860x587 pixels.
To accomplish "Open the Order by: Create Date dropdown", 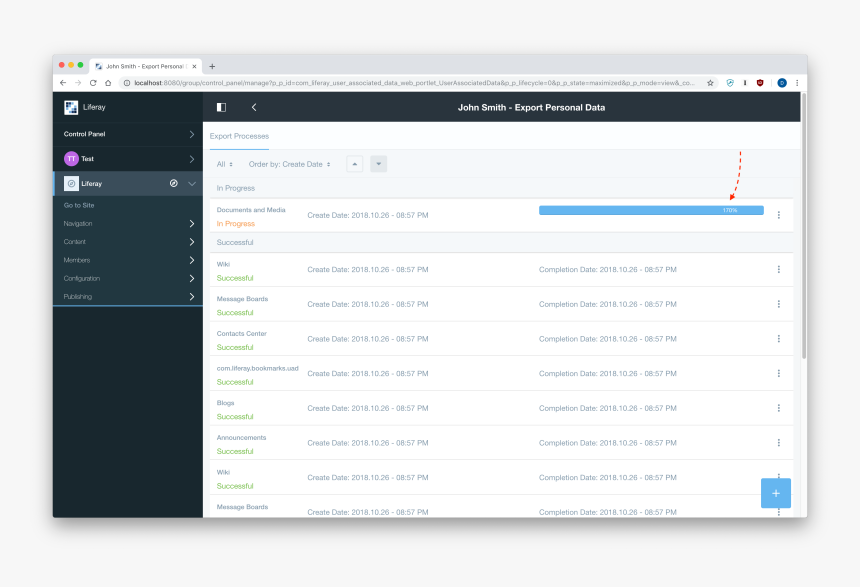I will point(289,164).
